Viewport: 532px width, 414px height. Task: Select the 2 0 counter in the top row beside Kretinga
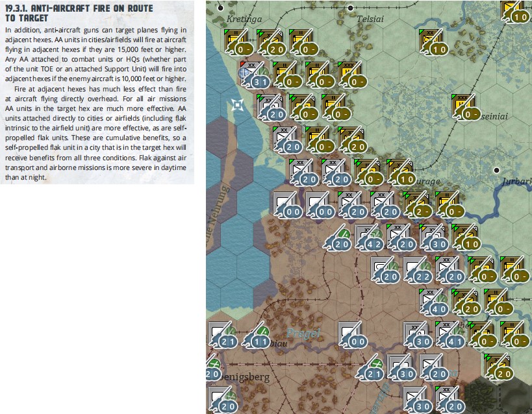click(270, 42)
